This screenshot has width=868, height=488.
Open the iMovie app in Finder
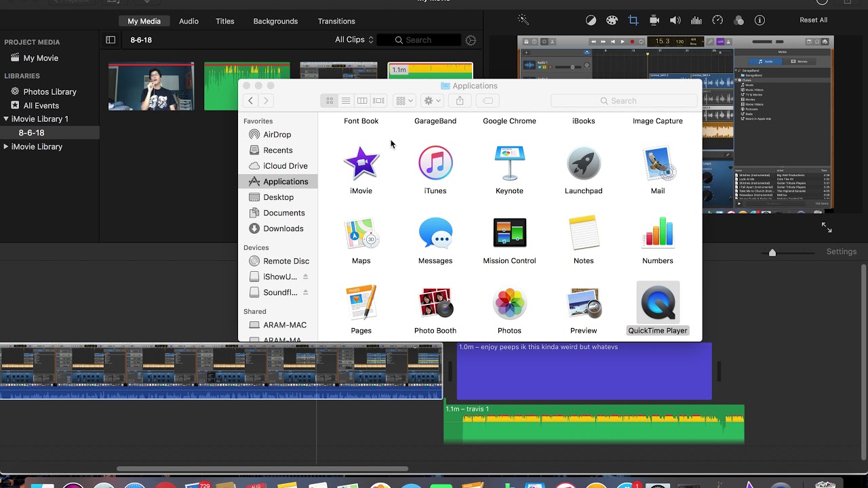click(x=361, y=163)
